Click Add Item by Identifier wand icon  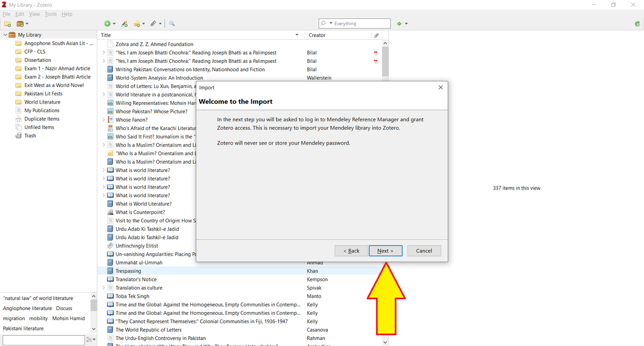click(x=124, y=24)
